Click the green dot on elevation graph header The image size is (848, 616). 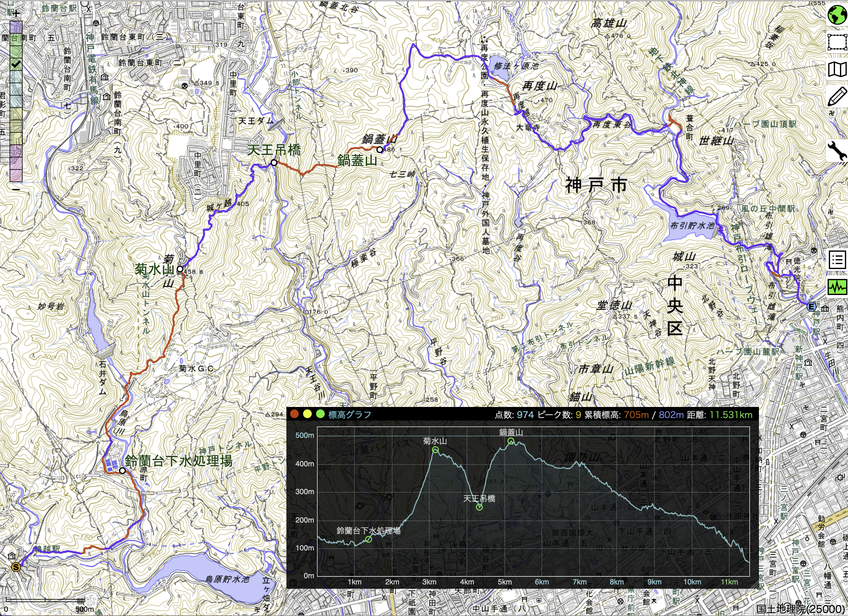pyautogui.click(x=320, y=414)
